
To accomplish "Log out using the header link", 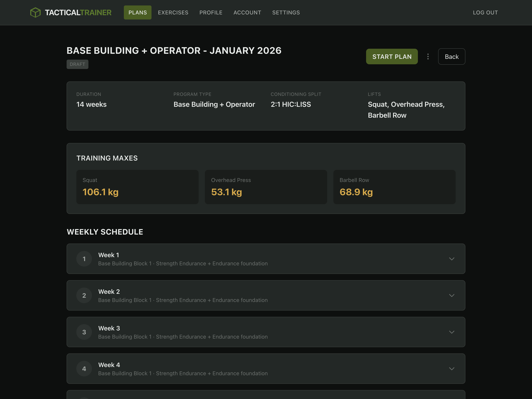I will pos(485,12).
